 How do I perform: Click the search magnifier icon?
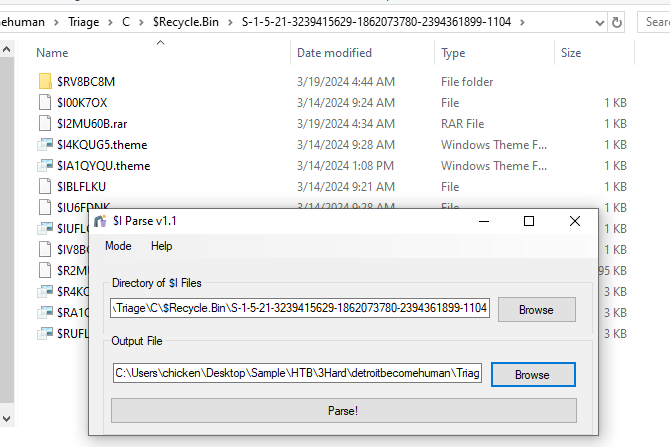pos(653,21)
